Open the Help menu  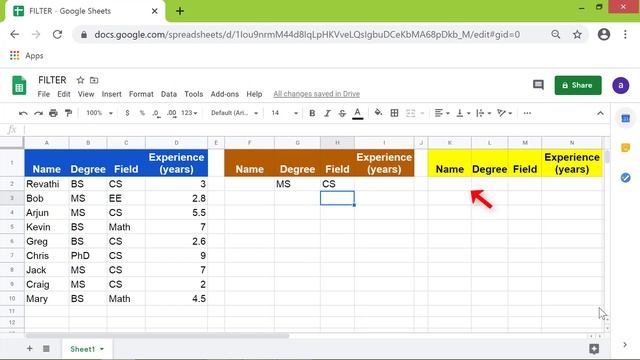click(254, 94)
